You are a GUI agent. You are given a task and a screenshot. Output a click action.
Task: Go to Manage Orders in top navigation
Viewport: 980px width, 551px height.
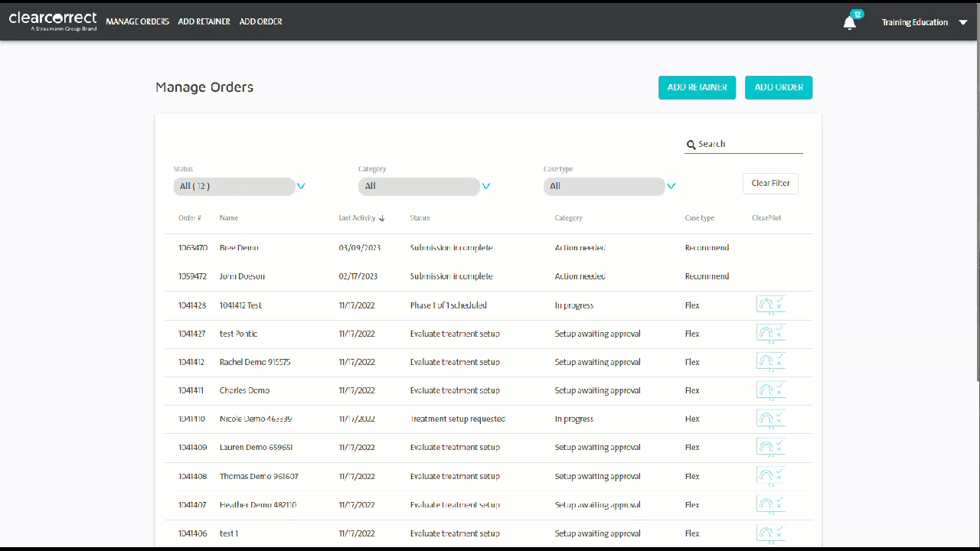138,21
